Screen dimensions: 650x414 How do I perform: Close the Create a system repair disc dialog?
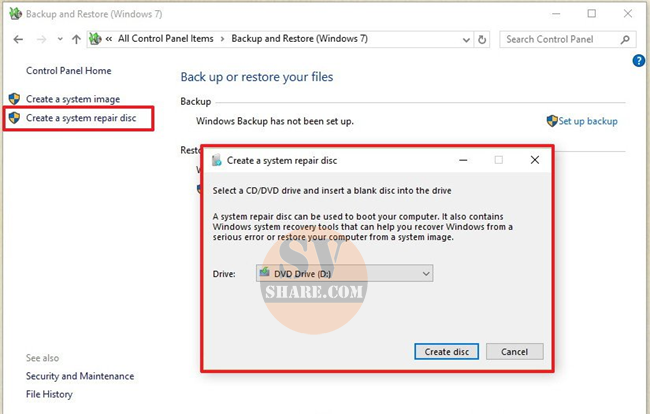click(535, 160)
